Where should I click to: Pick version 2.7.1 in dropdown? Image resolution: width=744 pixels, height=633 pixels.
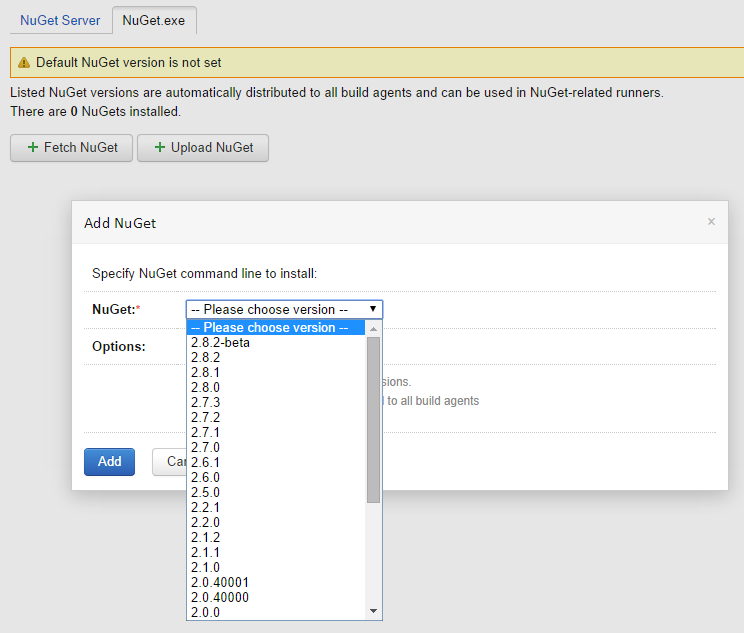point(276,432)
